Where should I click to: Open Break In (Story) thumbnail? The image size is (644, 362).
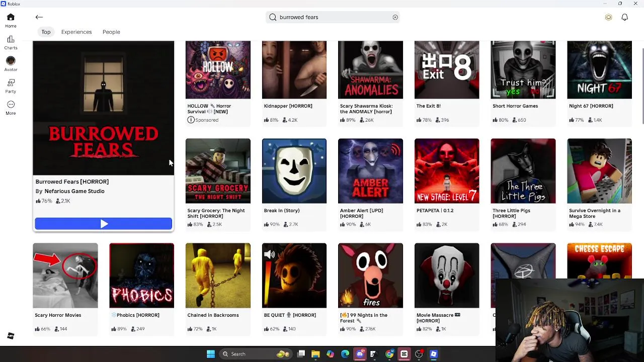[294, 171]
